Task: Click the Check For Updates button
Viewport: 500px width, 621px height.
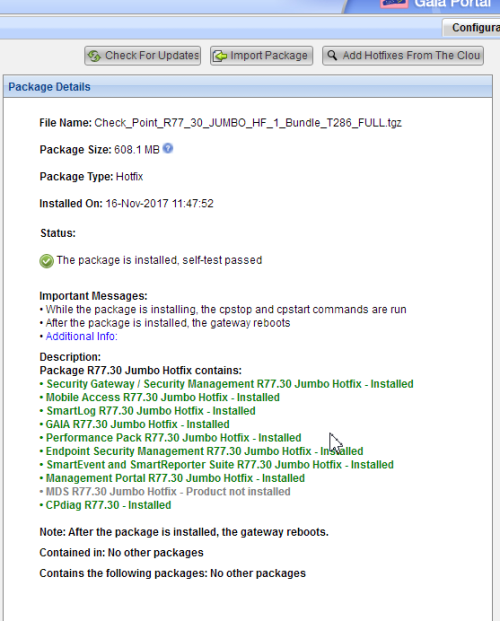Action: pyautogui.click(x=142, y=55)
